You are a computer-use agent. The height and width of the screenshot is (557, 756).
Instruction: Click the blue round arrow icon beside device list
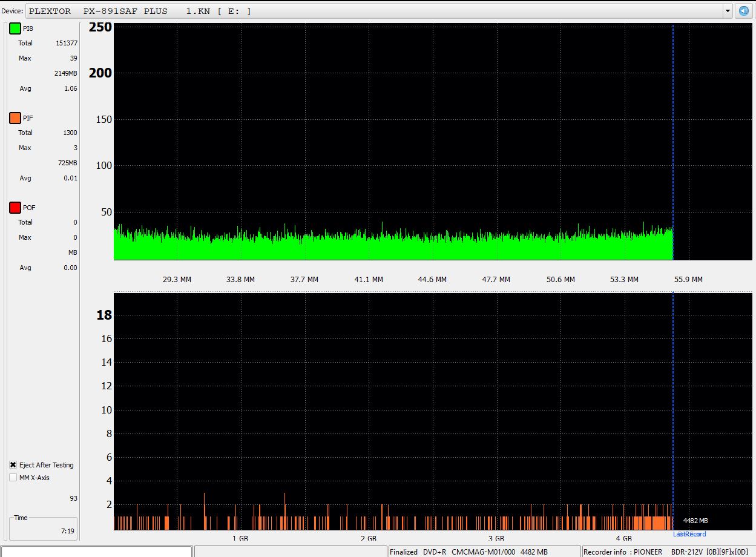pos(744,11)
